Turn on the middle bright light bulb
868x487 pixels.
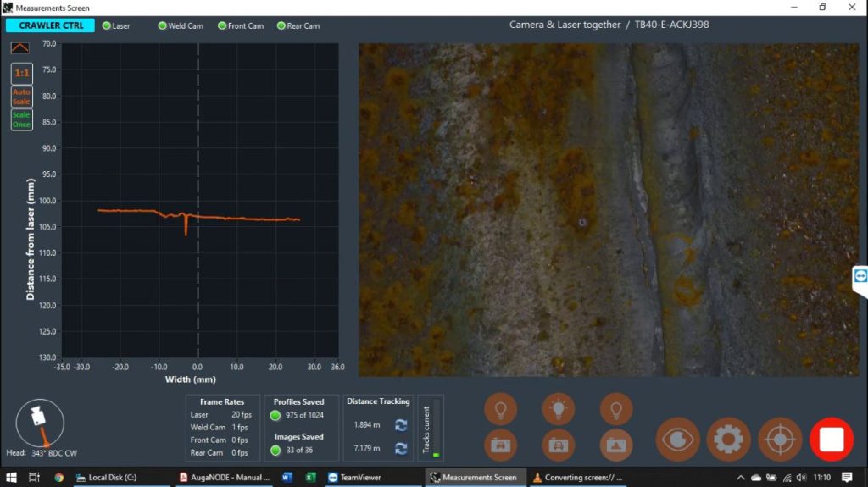(558, 409)
